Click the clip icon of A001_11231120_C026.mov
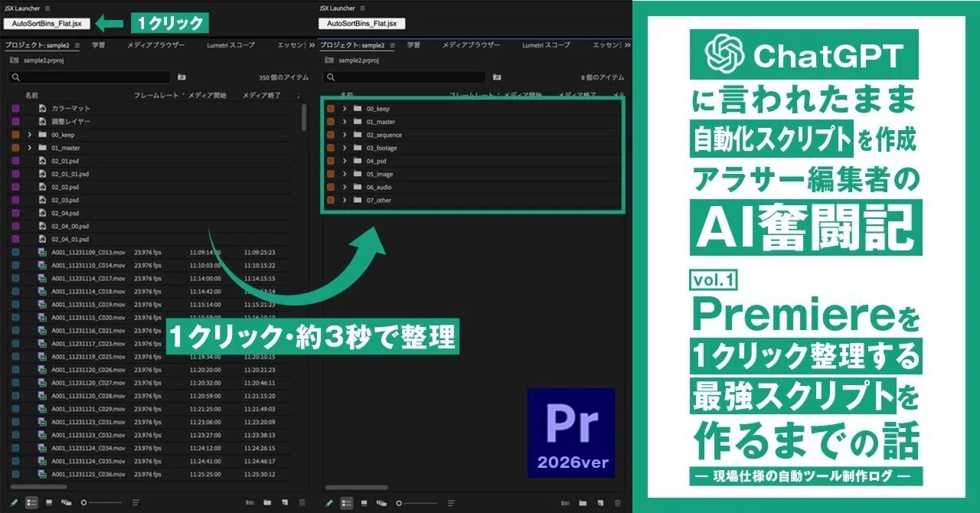Viewport: 980px width, 513px height. pos(44,369)
